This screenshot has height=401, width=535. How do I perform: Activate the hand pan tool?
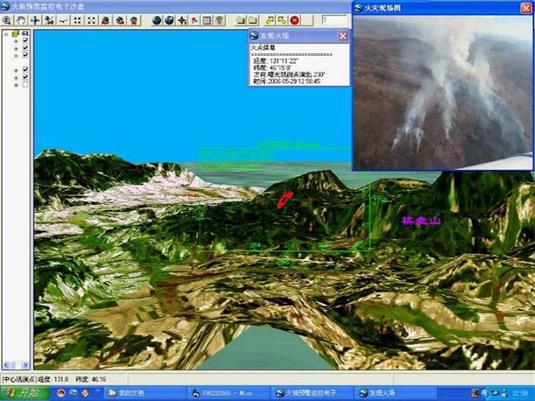21,20
